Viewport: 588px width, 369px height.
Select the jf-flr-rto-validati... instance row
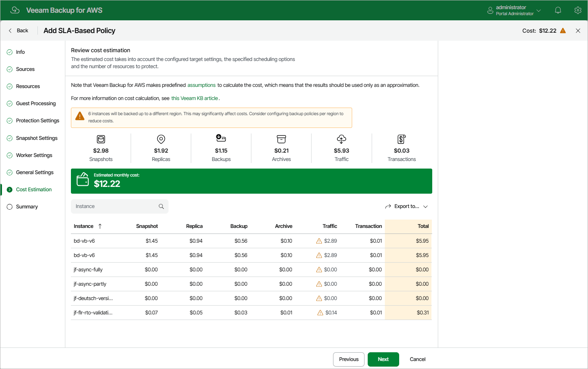pyautogui.click(x=251, y=313)
